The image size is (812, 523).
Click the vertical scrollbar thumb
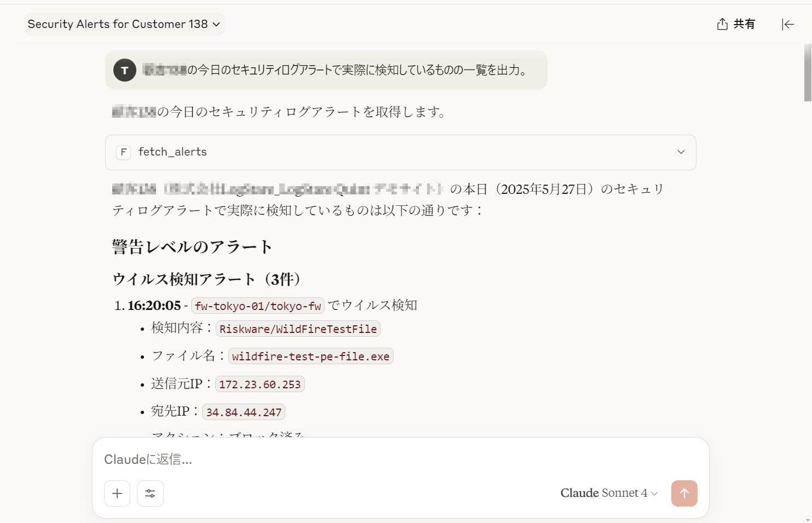pyautogui.click(x=808, y=73)
